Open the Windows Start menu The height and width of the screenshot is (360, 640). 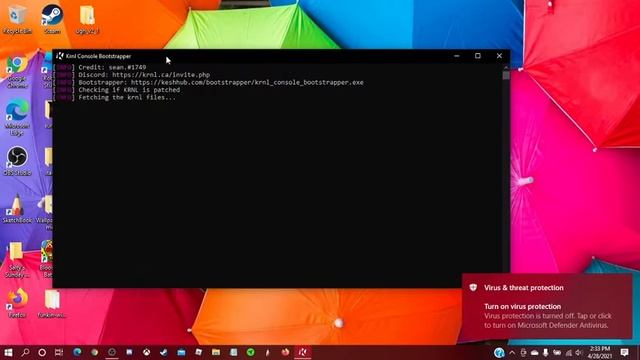[x=8, y=352]
